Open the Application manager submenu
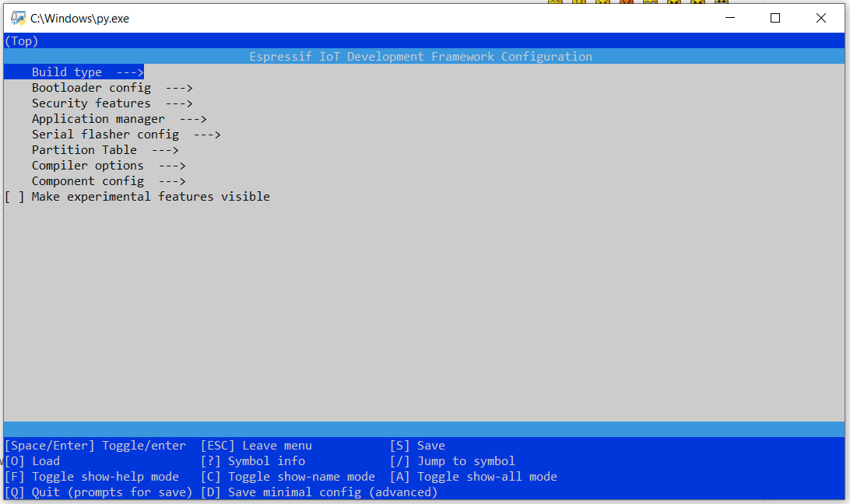Viewport: 850px width, 504px height. 119,119
